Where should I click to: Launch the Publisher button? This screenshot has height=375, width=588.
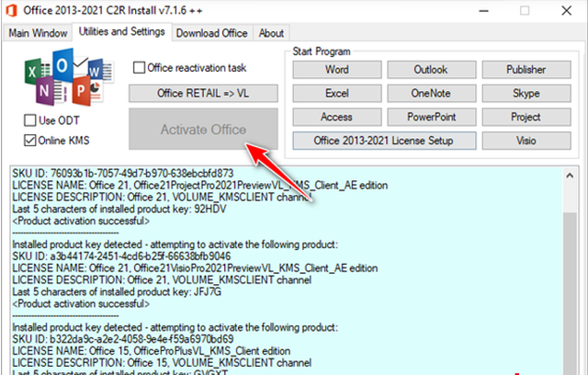click(x=526, y=70)
